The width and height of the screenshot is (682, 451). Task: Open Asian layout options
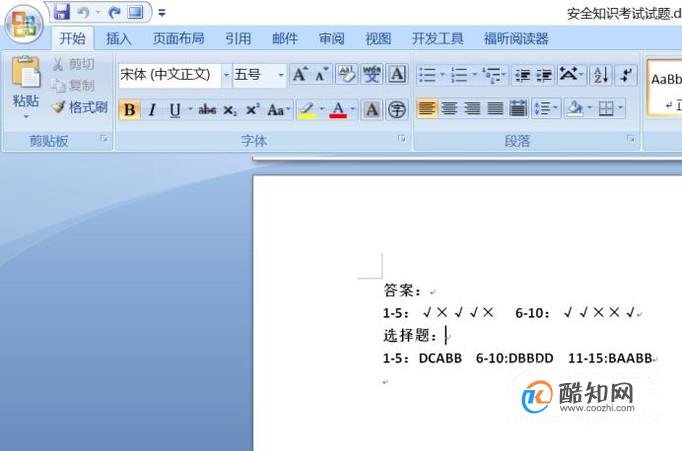click(x=572, y=75)
